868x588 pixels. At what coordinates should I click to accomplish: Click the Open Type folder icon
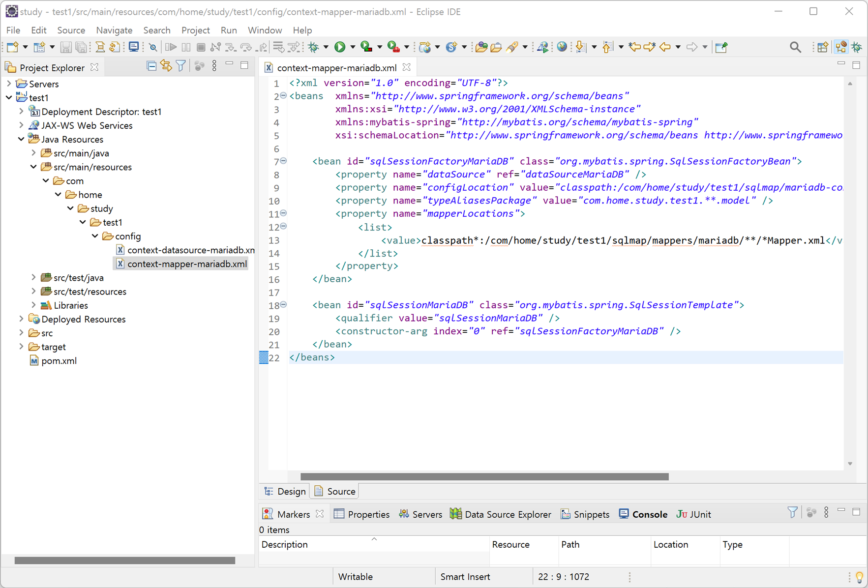(481, 47)
